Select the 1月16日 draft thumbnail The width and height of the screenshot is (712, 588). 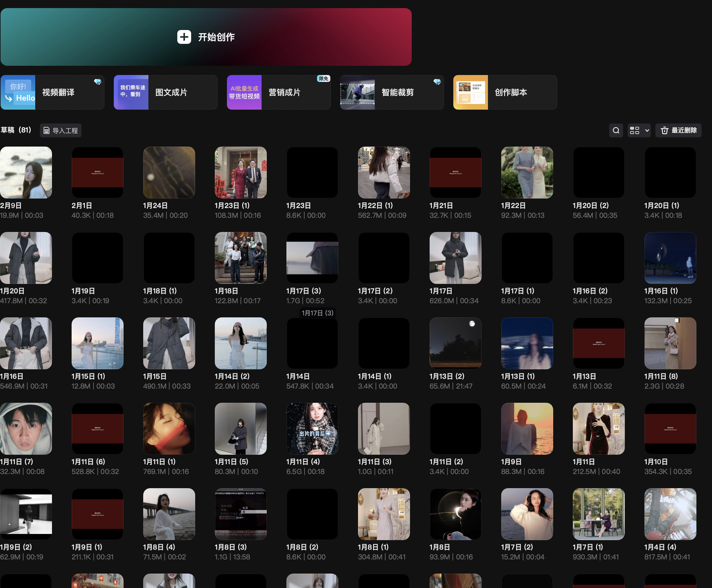pos(26,343)
